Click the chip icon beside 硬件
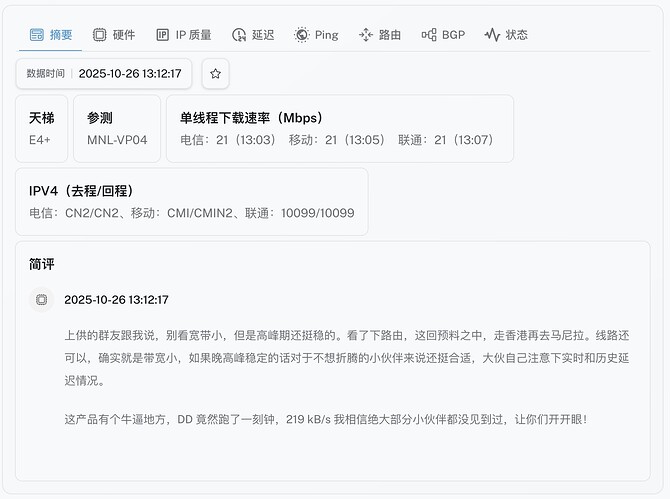This screenshot has width=670, height=499. (x=99, y=35)
